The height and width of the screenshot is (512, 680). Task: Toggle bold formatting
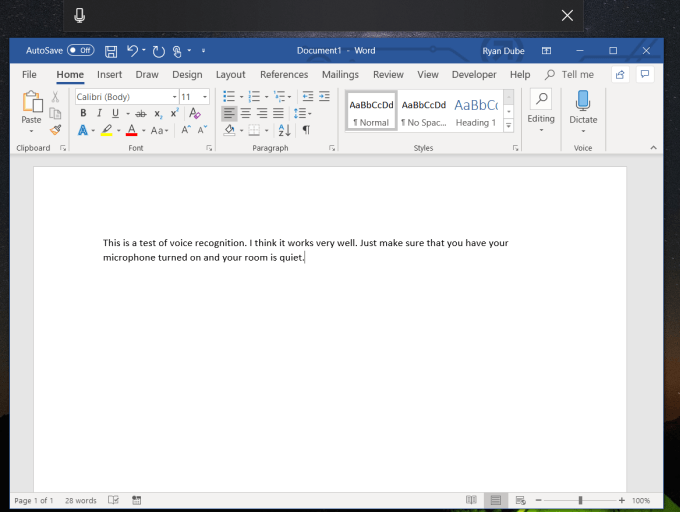coord(83,113)
